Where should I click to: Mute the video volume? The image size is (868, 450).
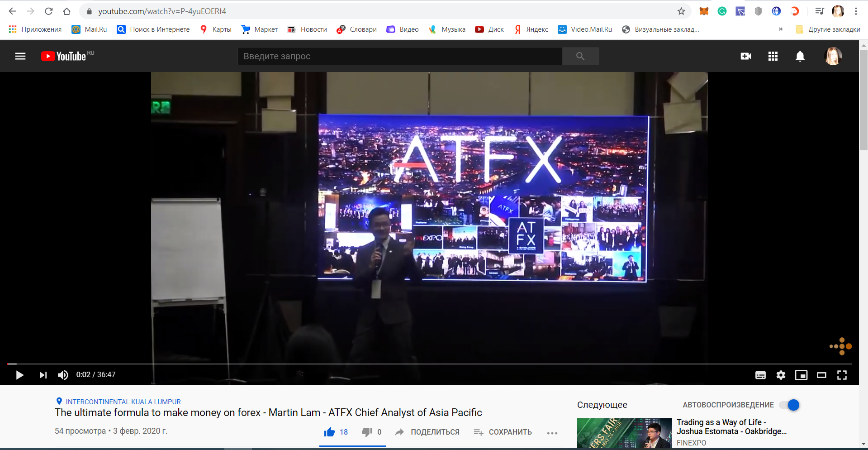(x=63, y=375)
